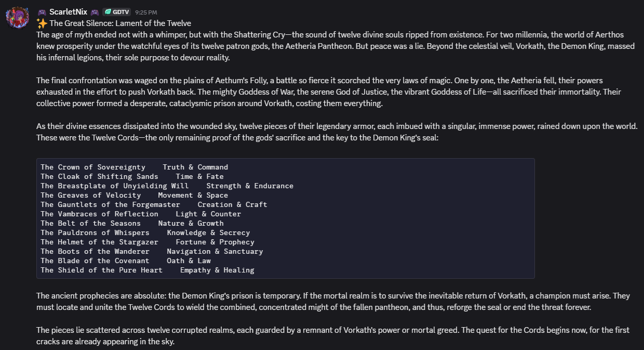Click the paragraph starting 'The ancient prophecies'
Screen dimensions: 644x350
tap(332, 301)
